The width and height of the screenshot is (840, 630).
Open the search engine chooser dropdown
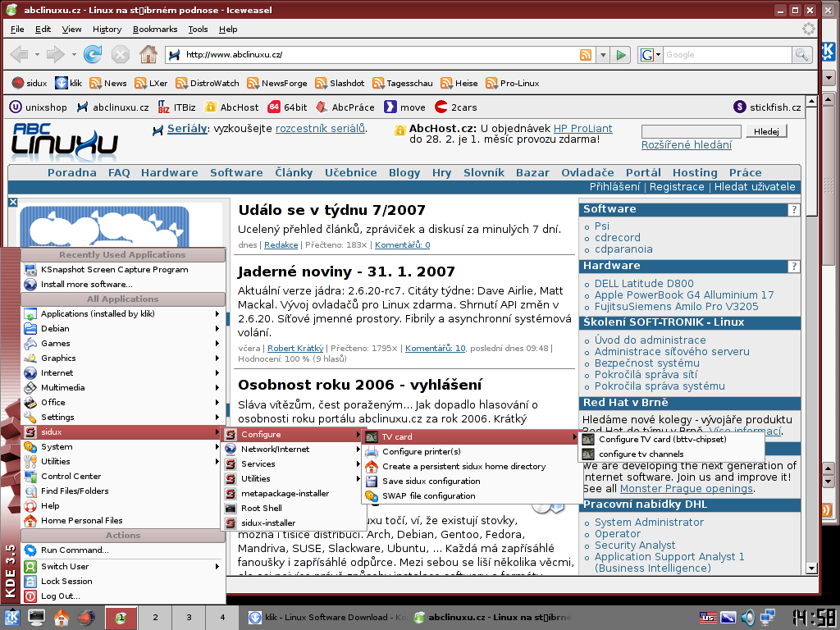point(659,55)
